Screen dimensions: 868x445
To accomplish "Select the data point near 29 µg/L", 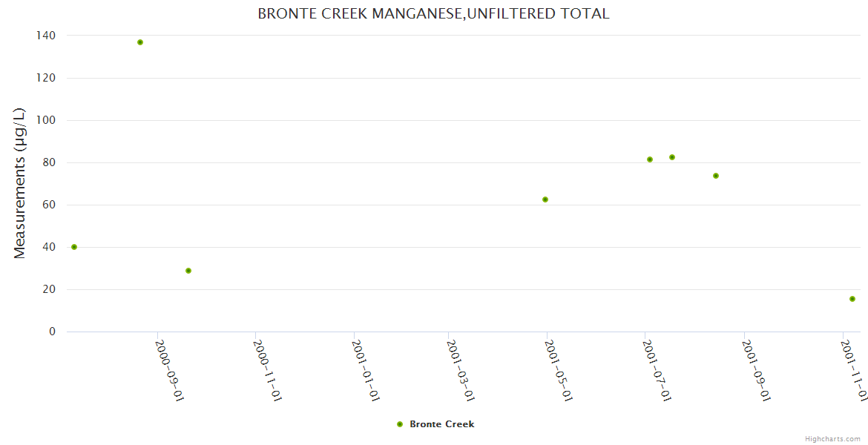I will point(188,271).
